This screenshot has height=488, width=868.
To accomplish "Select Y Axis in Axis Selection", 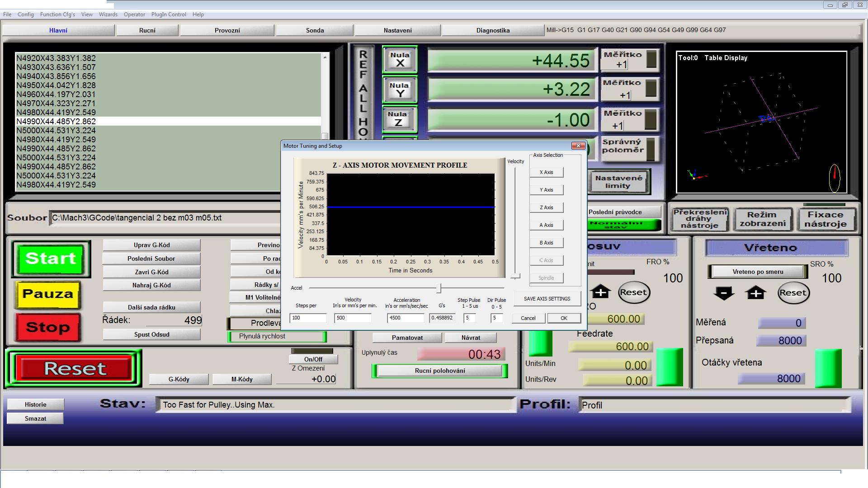I will point(546,190).
